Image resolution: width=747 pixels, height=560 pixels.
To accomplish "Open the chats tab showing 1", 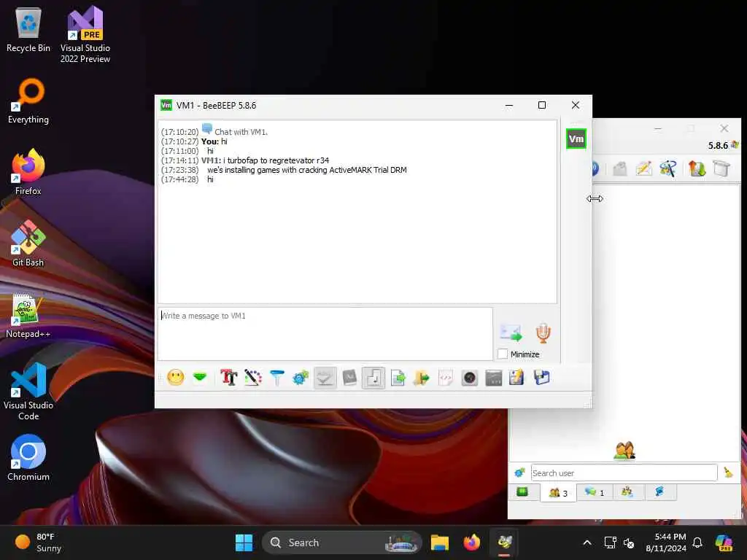I will [595, 492].
